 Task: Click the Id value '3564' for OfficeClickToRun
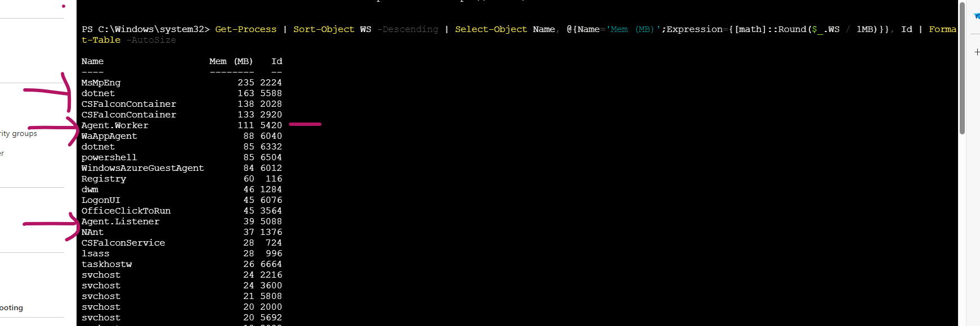coord(271,211)
